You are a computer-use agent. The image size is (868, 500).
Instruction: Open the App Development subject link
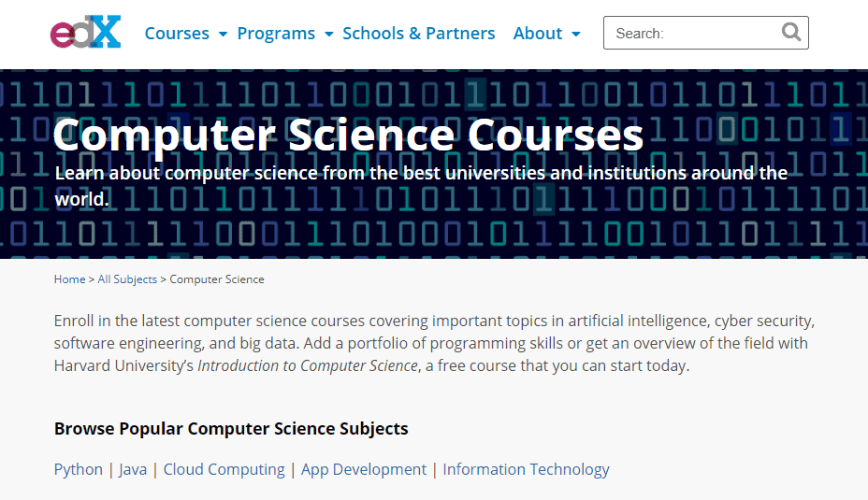[364, 469]
